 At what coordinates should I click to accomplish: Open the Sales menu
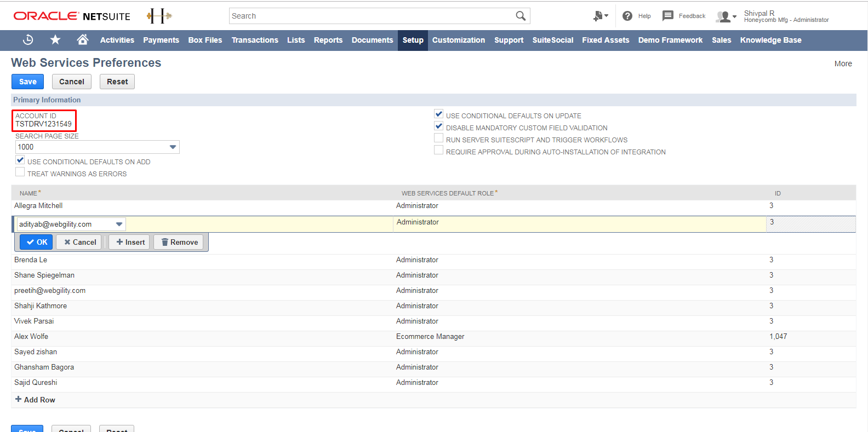point(722,40)
